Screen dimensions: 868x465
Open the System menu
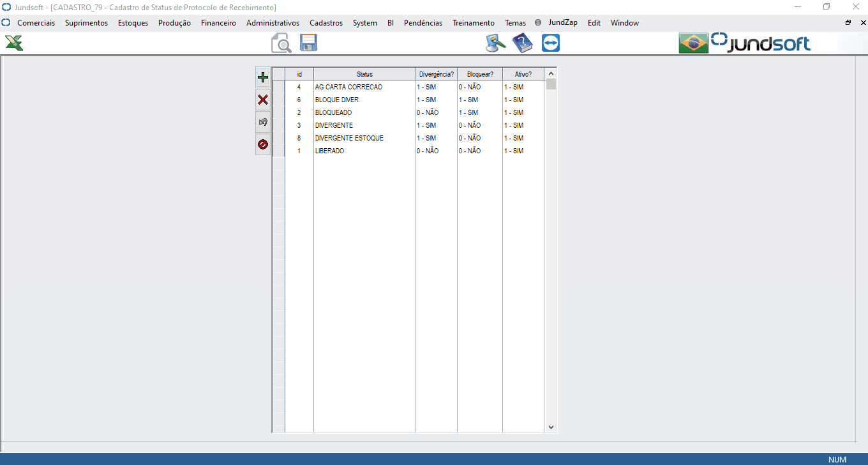pos(364,22)
